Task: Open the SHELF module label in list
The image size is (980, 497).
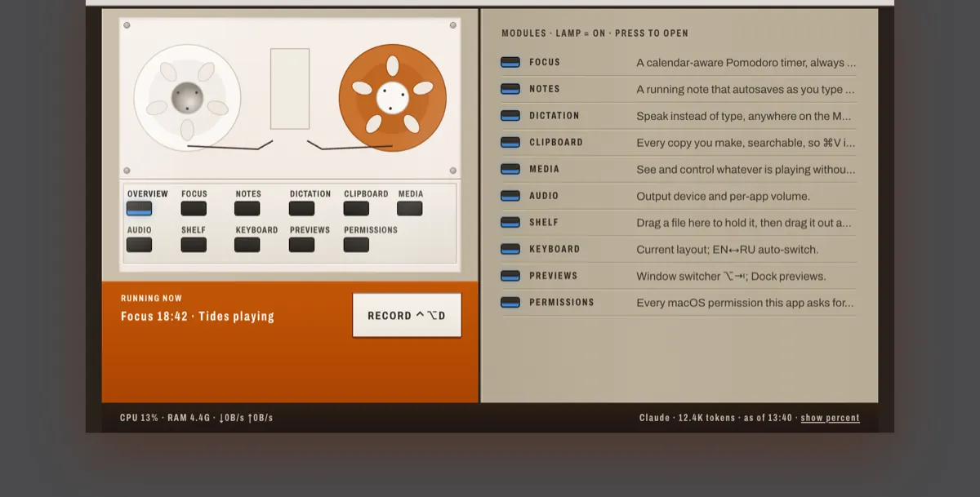Action: 544,222
